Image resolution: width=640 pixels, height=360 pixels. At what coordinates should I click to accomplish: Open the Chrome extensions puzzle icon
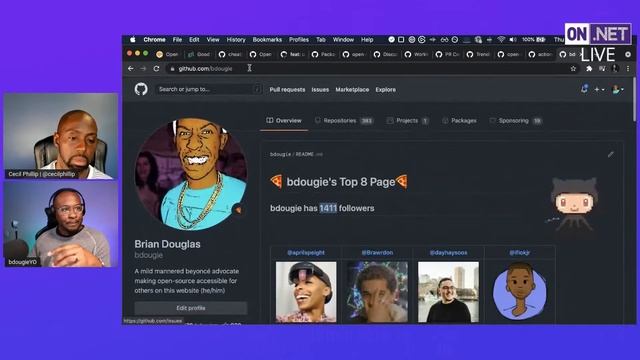[x=589, y=69]
